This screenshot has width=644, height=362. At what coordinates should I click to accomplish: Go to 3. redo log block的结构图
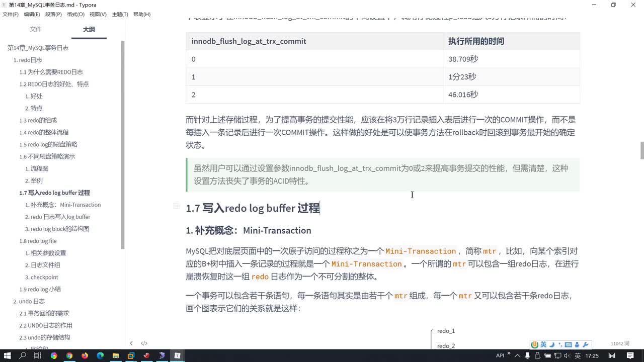pos(57,229)
